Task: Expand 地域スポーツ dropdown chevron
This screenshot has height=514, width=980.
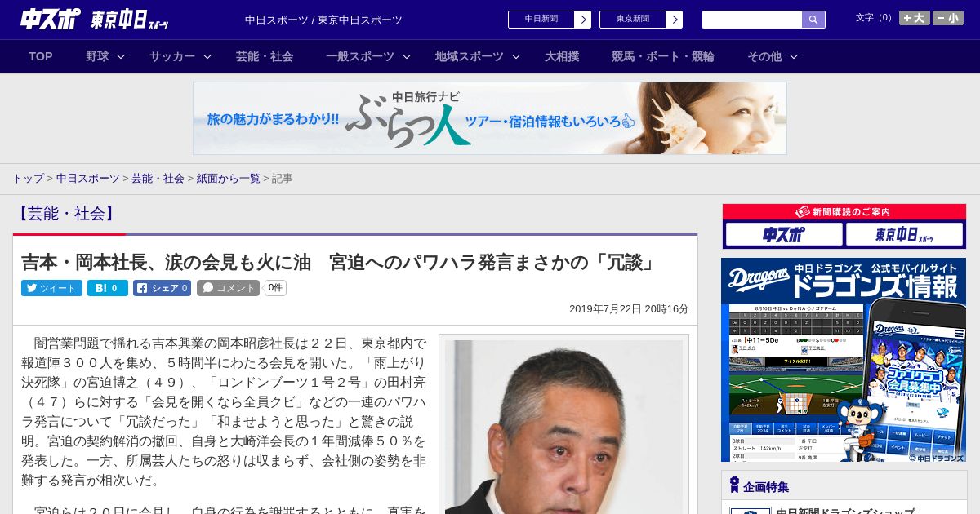Action: click(516, 56)
